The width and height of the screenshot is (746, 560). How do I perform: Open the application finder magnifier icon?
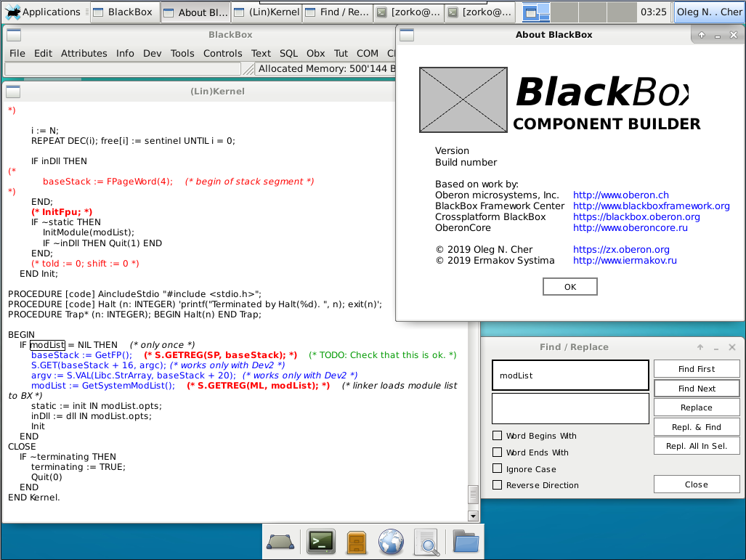(x=427, y=542)
